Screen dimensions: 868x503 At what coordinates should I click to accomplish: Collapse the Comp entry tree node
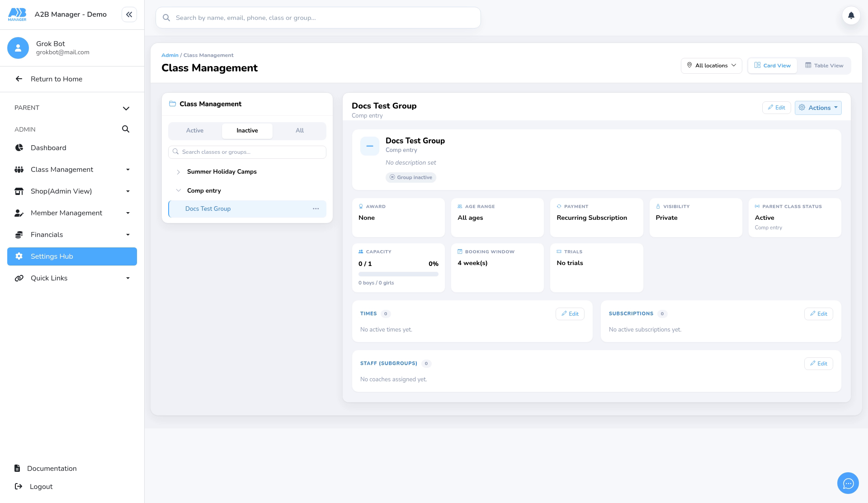[178, 190]
